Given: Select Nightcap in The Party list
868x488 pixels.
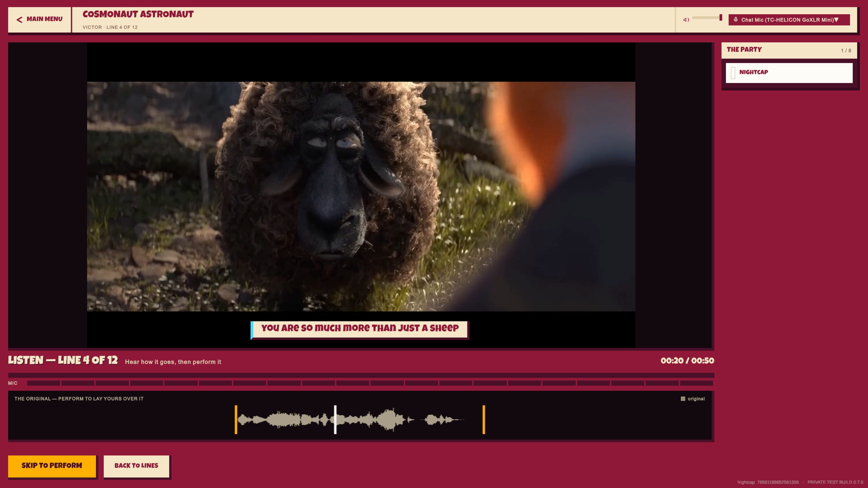Looking at the screenshot, I should click(789, 73).
